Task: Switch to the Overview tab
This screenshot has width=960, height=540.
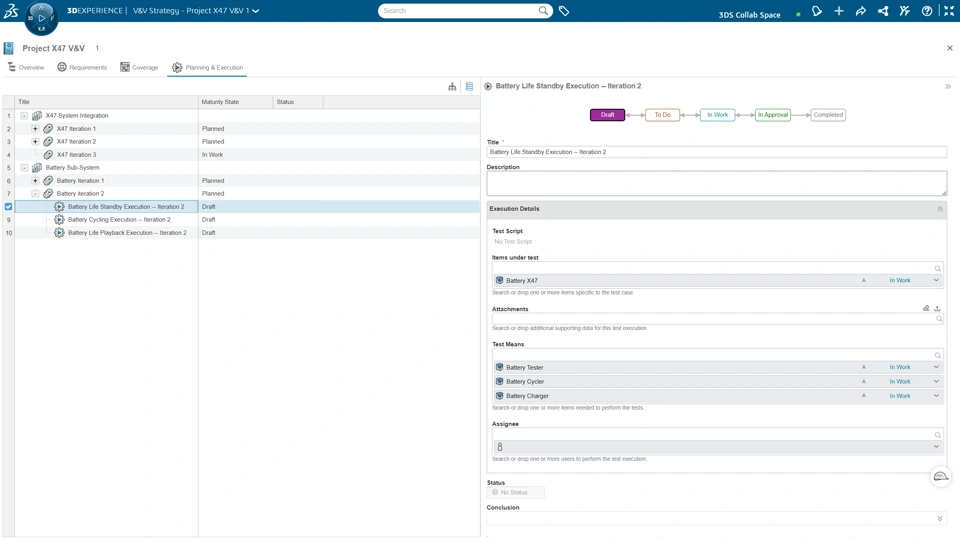Action: pos(26,67)
